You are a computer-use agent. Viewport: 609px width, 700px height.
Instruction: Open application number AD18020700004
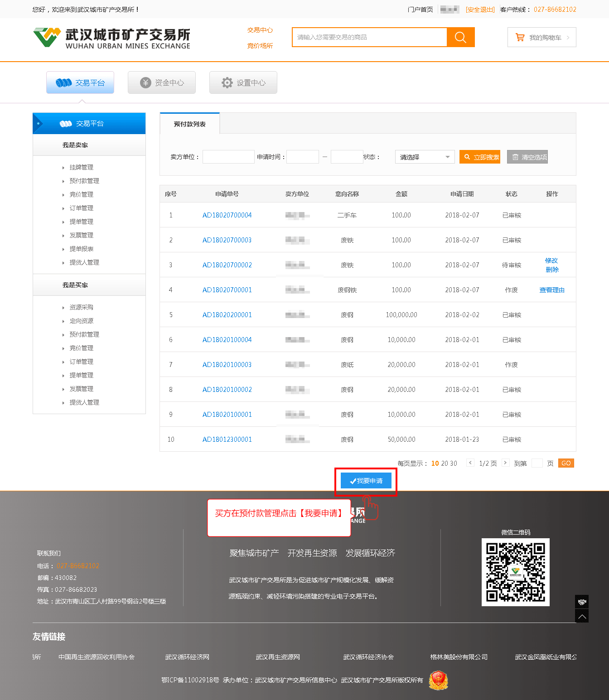click(227, 215)
